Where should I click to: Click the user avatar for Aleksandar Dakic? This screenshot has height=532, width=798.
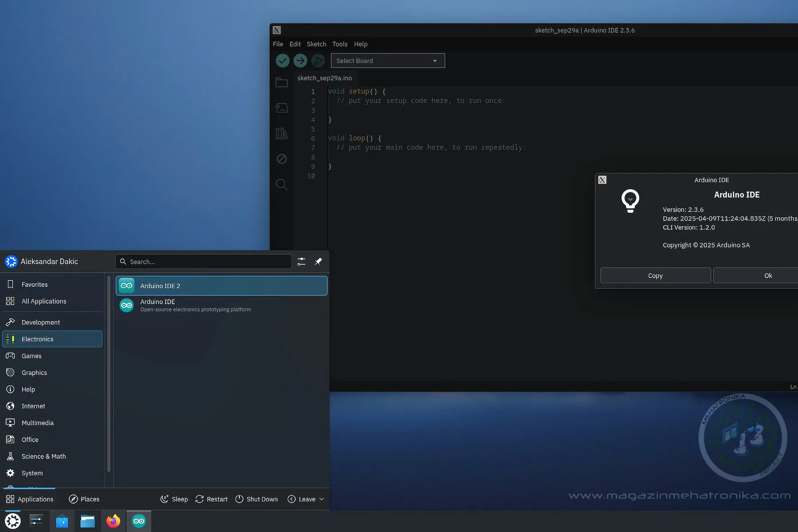(11, 262)
